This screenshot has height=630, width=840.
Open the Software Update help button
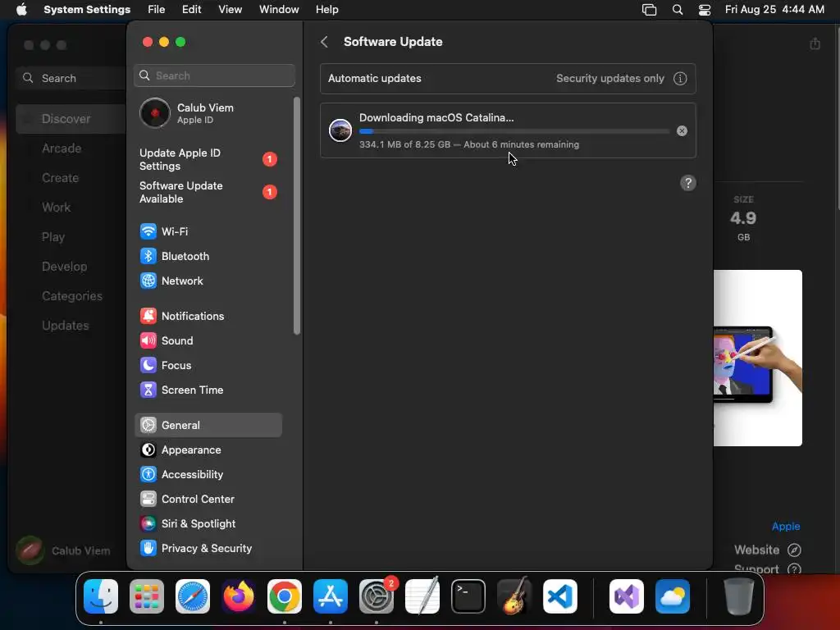click(688, 183)
